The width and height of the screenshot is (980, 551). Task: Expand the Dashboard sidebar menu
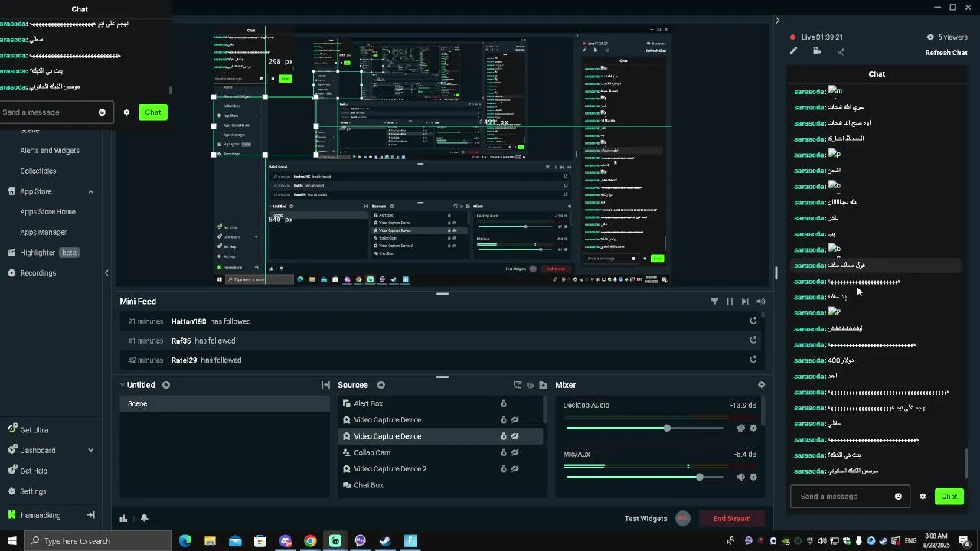coord(90,451)
